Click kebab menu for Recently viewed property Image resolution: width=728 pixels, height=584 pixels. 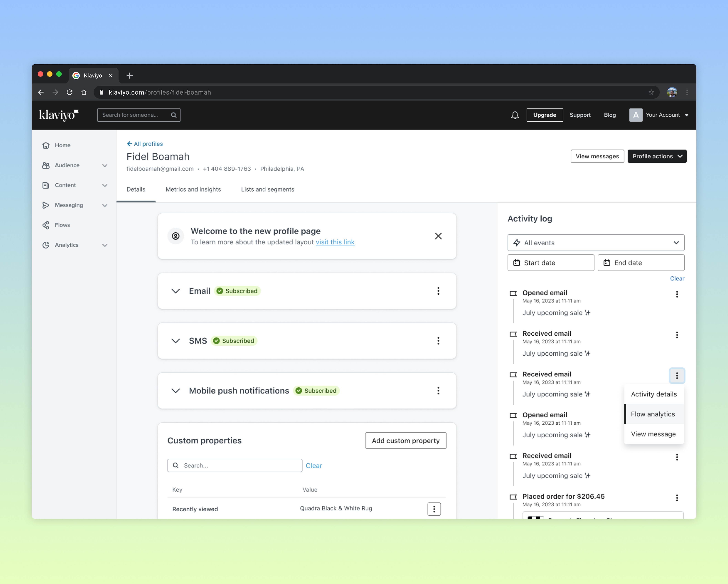[434, 509]
